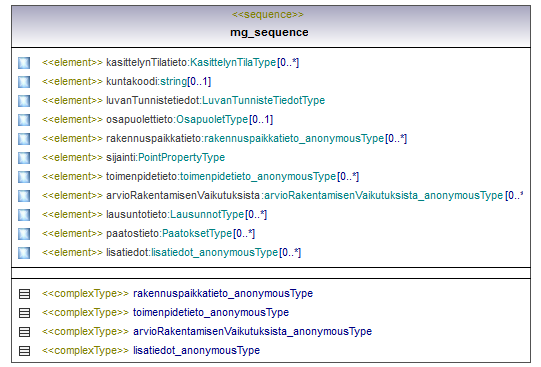
Task: Select the mg_sequence title header
Action: [269, 32]
